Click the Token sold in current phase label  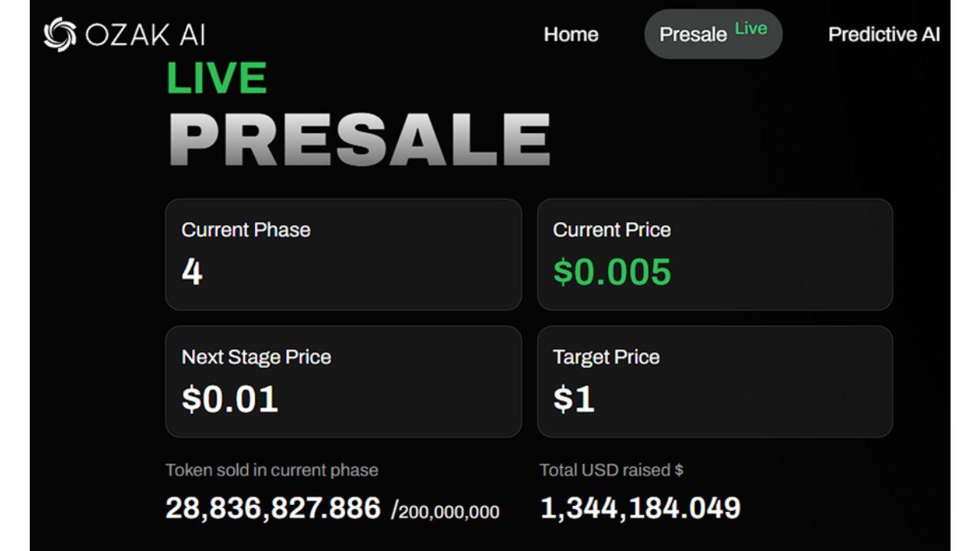point(272,470)
